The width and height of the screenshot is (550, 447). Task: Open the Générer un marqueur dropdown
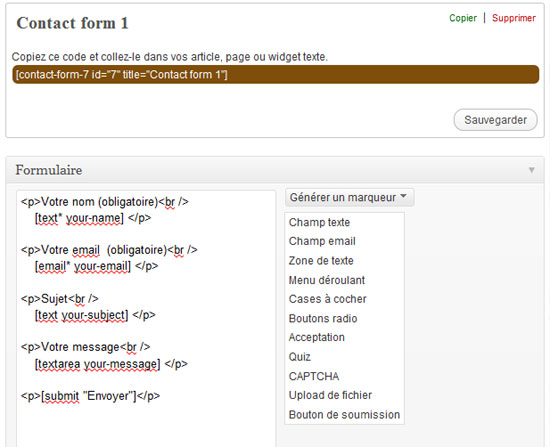click(x=349, y=197)
